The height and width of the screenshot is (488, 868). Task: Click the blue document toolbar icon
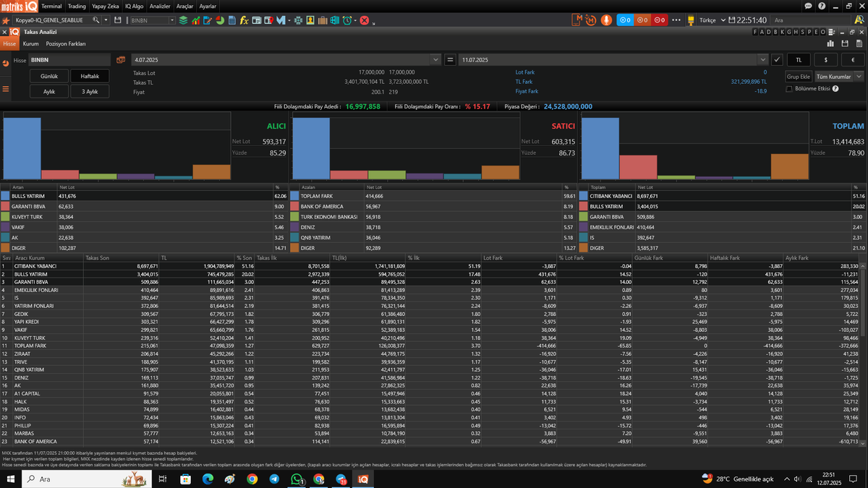(x=232, y=21)
